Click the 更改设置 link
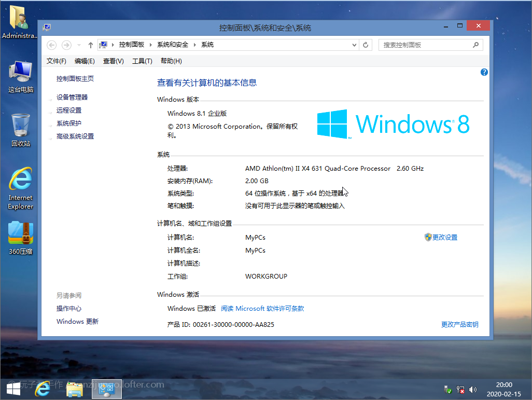The height and width of the screenshot is (400, 532). [444, 238]
